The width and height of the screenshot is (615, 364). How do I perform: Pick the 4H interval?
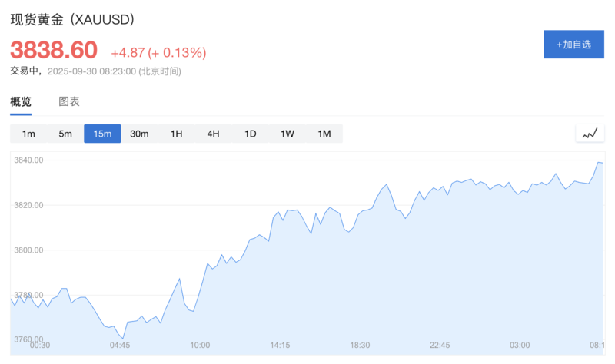click(x=213, y=134)
